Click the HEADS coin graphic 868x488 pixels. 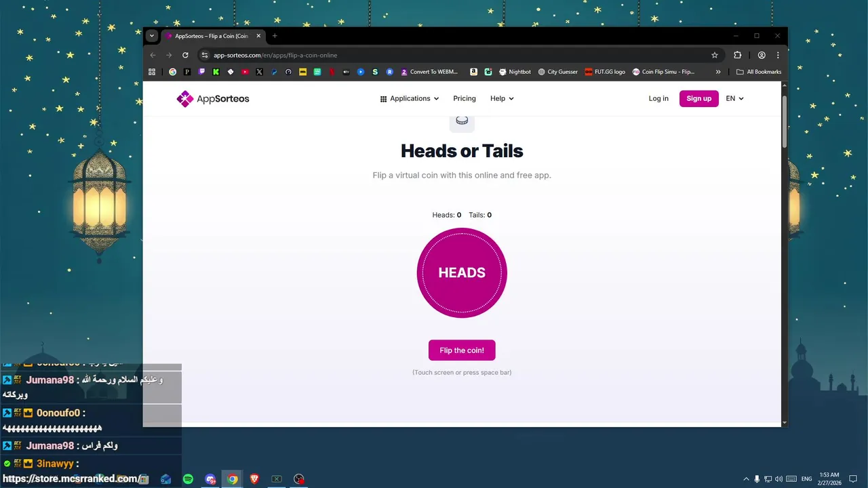point(462,272)
